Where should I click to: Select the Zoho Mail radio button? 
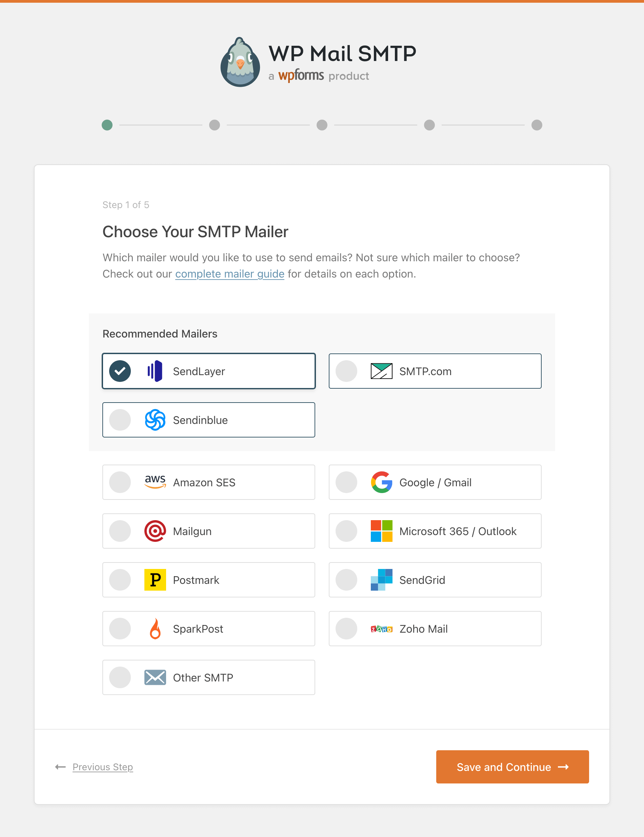coord(346,629)
